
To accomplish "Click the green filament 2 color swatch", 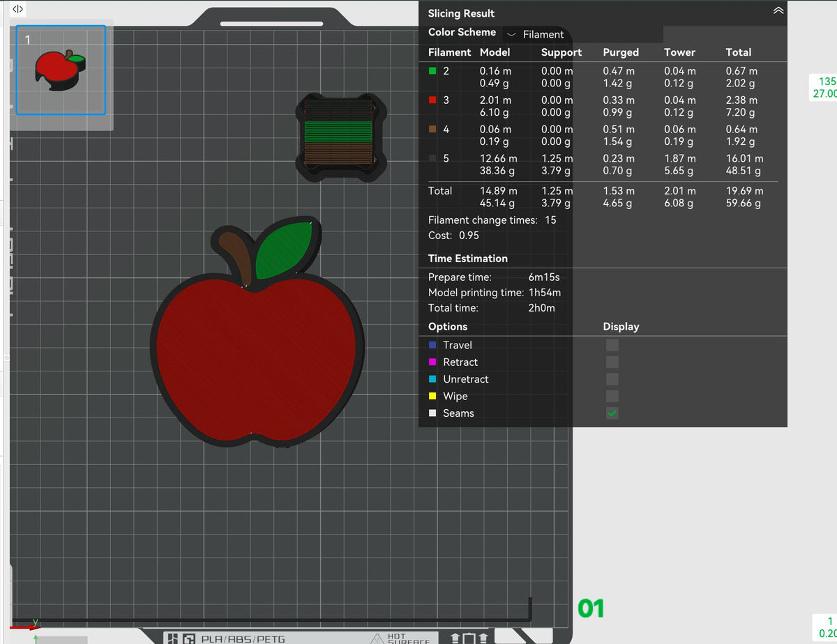I will click(x=432, y=71).
